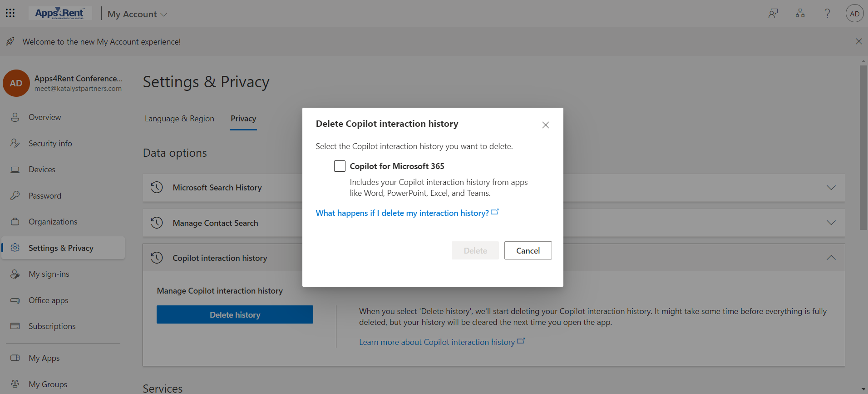This screenshot has width=868, height=394.
Task: Click the Apps4Rent logo
Action: coord(60,13)
